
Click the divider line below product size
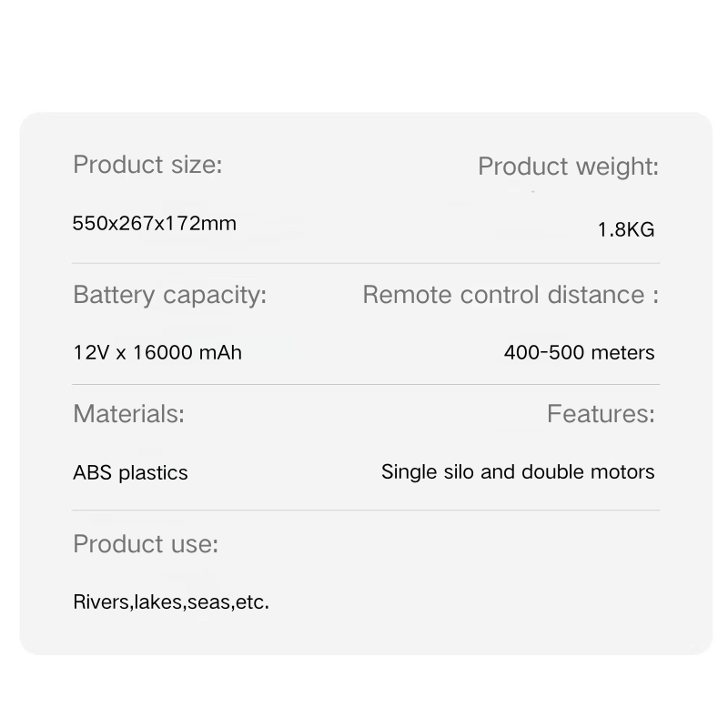[x=366, y=263]
